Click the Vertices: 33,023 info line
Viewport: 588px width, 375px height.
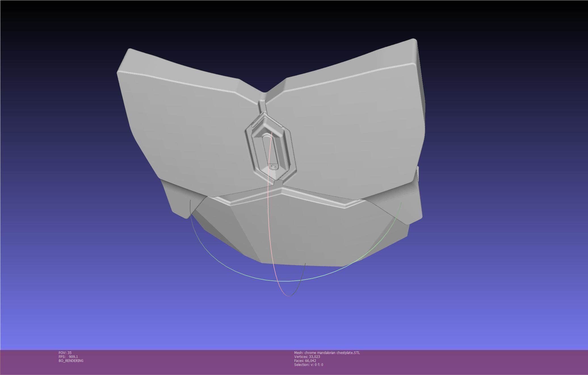[307, 357]
